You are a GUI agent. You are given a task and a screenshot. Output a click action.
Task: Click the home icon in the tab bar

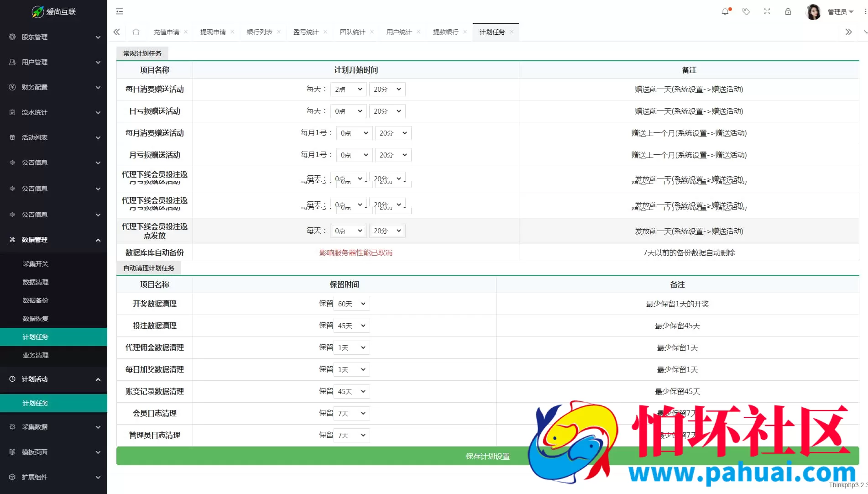pyautogui.click(x=136, y=32)
